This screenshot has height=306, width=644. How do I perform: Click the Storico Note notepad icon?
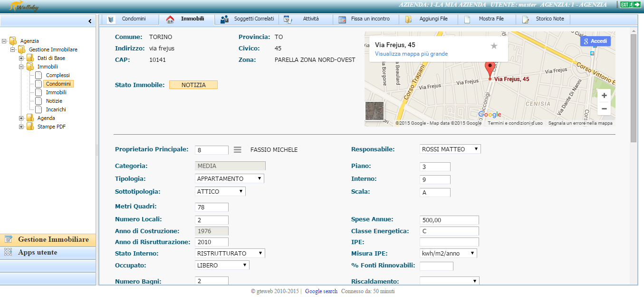click(526, 20)
